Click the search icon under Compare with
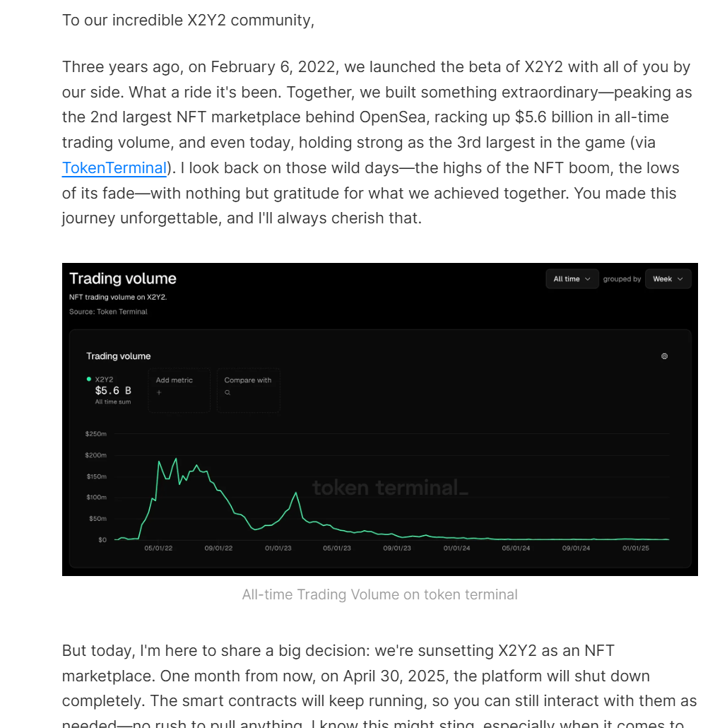 (228, 392)
